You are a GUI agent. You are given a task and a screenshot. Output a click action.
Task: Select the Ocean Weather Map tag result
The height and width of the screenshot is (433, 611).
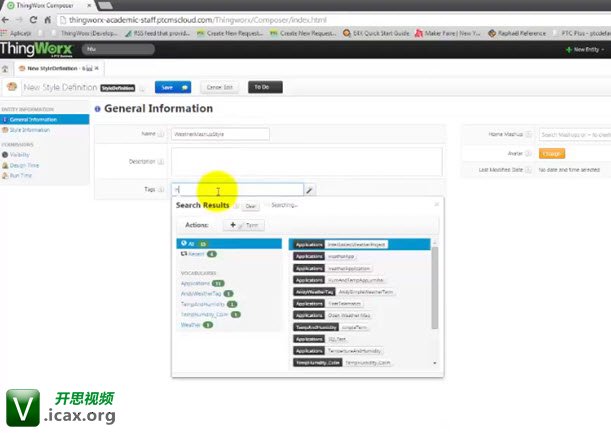click(332, 315)
